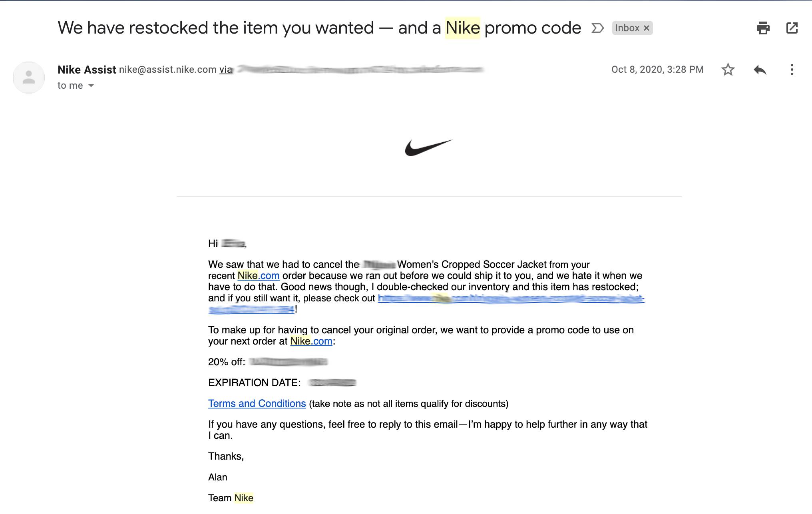Open the email in a new window
This screenshot has height=514, width=812.
pyautogui.click(x=792, y=28)
